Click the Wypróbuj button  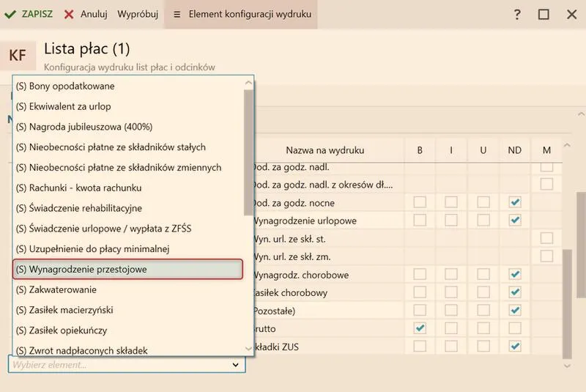tap(138, 14)
